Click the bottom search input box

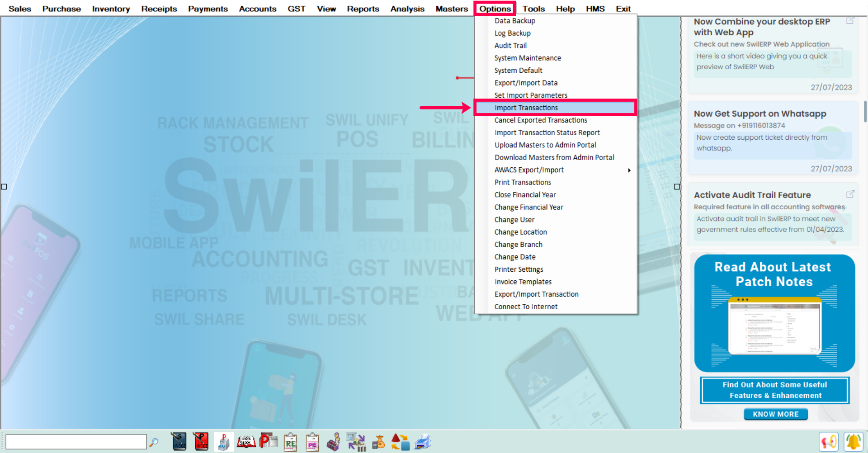pos(76,442)
